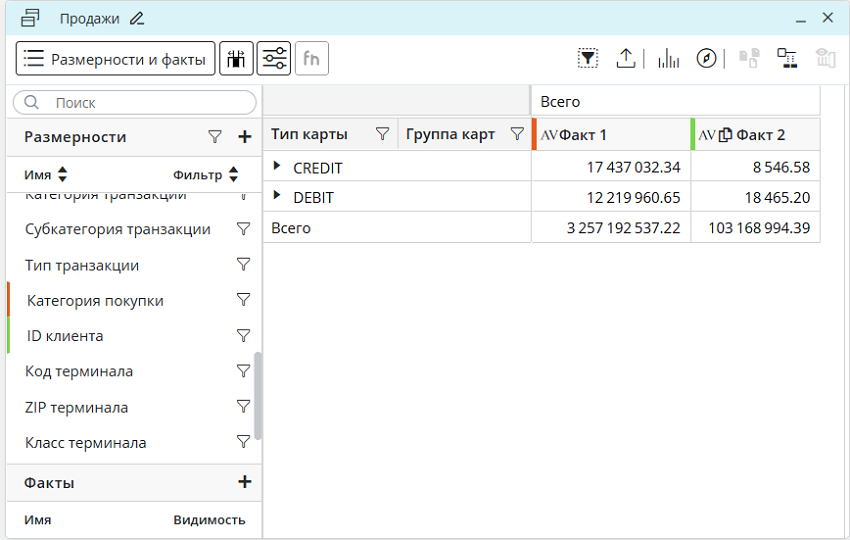Toggle filter for Категория покупки
The height and width of the screenshot is (540, 850).
click(242, 300)
